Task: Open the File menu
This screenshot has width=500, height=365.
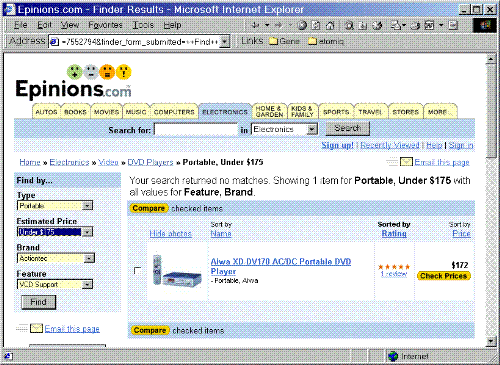Action: [x=21, y=25]
